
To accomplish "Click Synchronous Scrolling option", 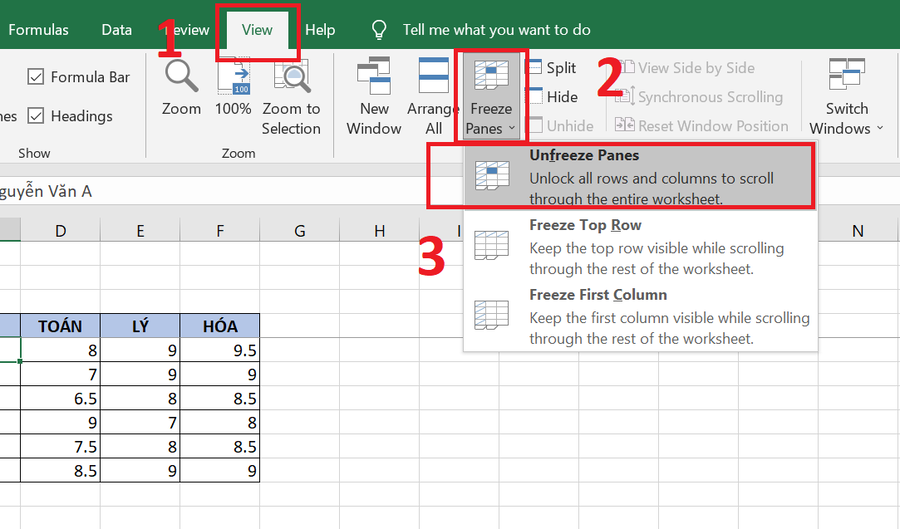I will (x=699, y=97).
